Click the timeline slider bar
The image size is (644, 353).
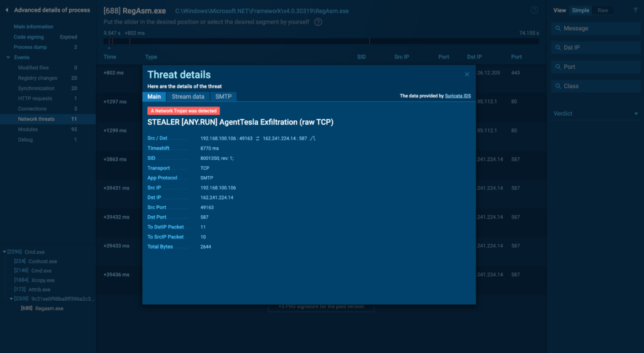point(321,42)
